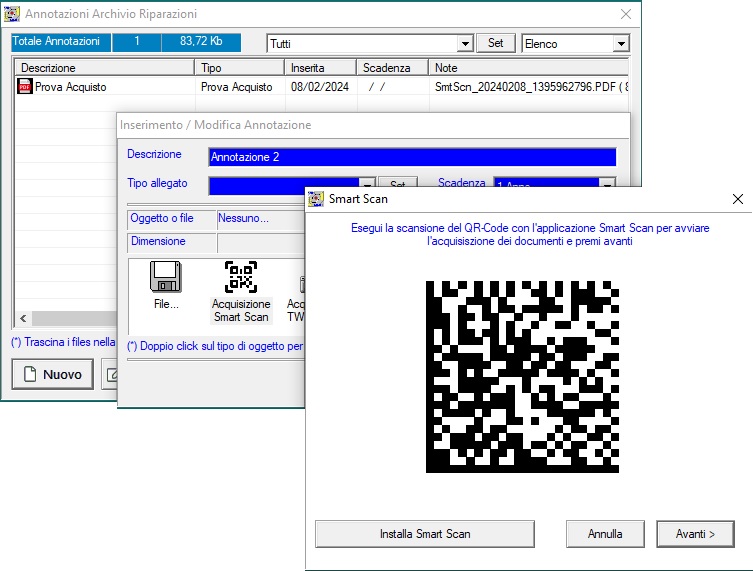The height and width of the screenshot is (571, 753).
Task: Open the Elenco view dropdown
Action: click(x=621, y=44)
